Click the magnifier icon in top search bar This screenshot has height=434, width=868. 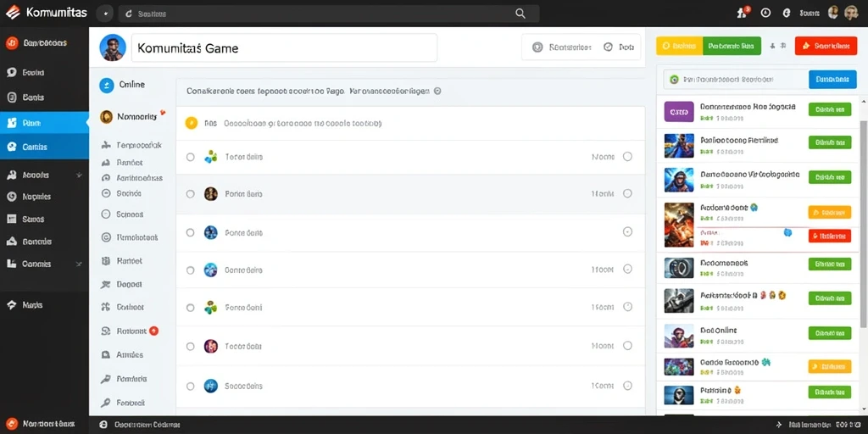pos(520,14)
